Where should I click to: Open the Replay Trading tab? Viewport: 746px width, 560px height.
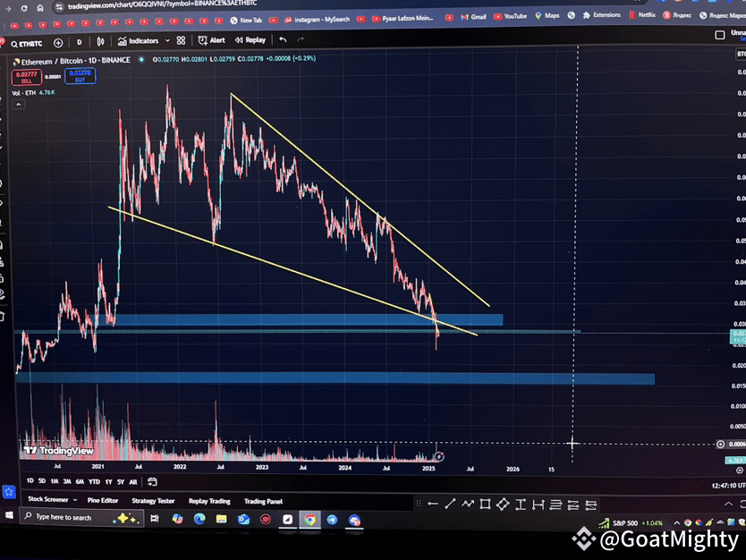click(x=209, y=501)
